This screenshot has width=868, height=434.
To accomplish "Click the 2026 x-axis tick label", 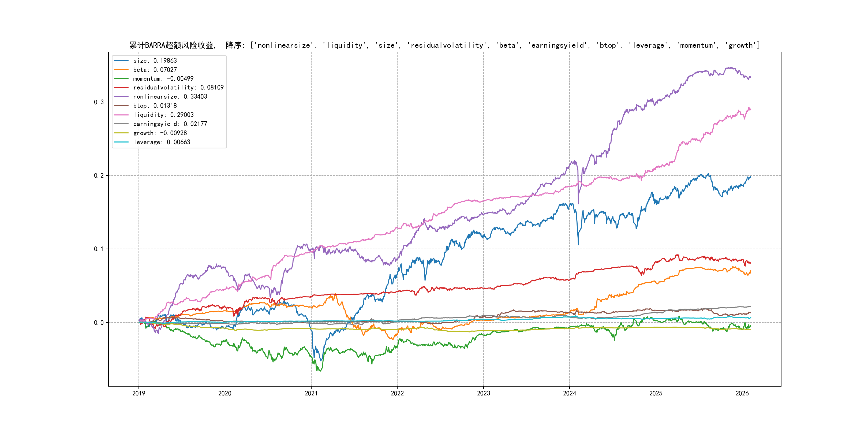I will coord(742,393).
